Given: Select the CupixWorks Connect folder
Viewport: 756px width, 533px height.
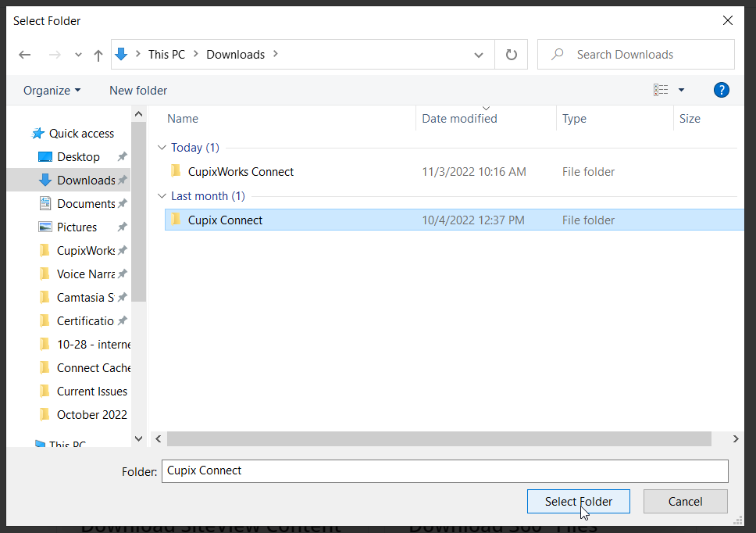Looking at the screenshot, I should [x=241, y=172].
